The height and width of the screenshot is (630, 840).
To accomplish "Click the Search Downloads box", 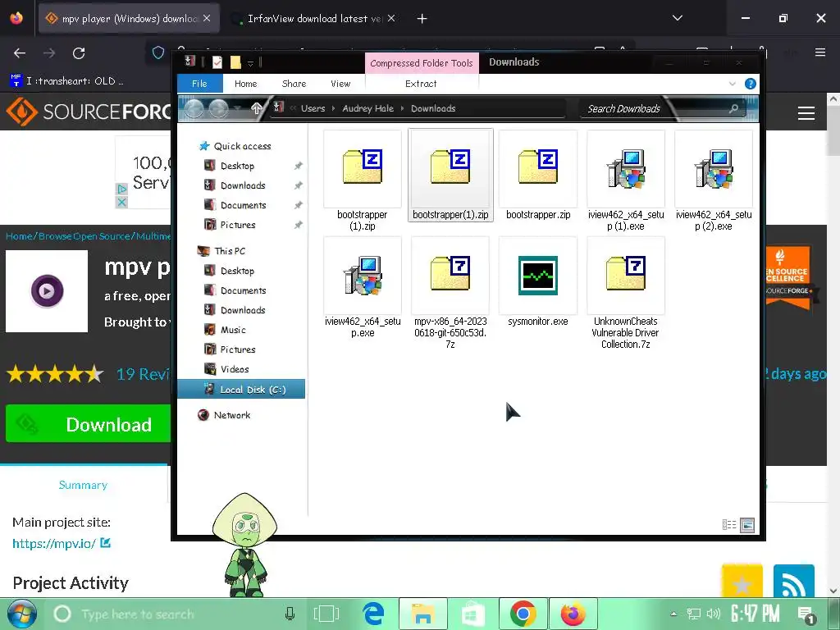I will pyautogui.click(x=662, y=109).
